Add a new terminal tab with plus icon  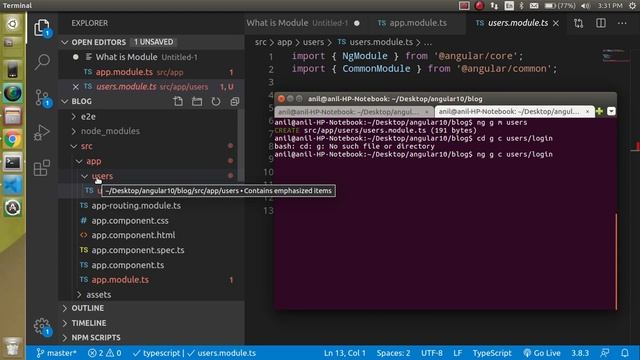click(x=599, y=111)
